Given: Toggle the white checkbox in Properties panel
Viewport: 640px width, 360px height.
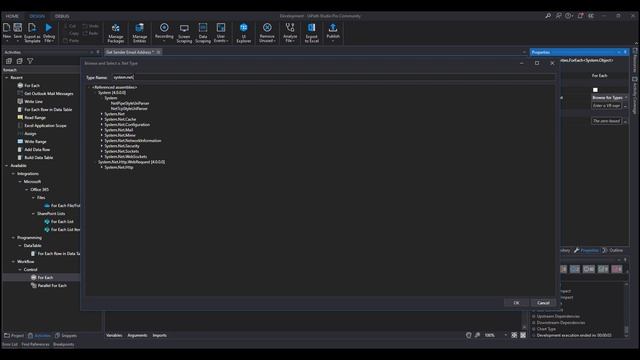Looking at the screenshot, I should coord(595,90).
